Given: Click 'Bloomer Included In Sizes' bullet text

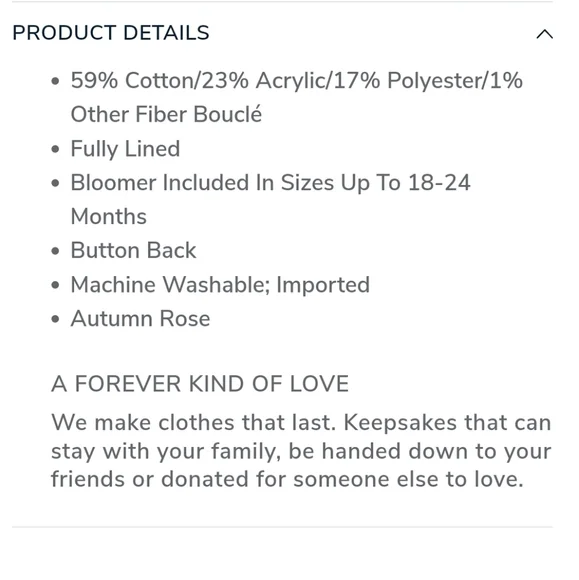Looking at the screenshot, I should point(270,183).
